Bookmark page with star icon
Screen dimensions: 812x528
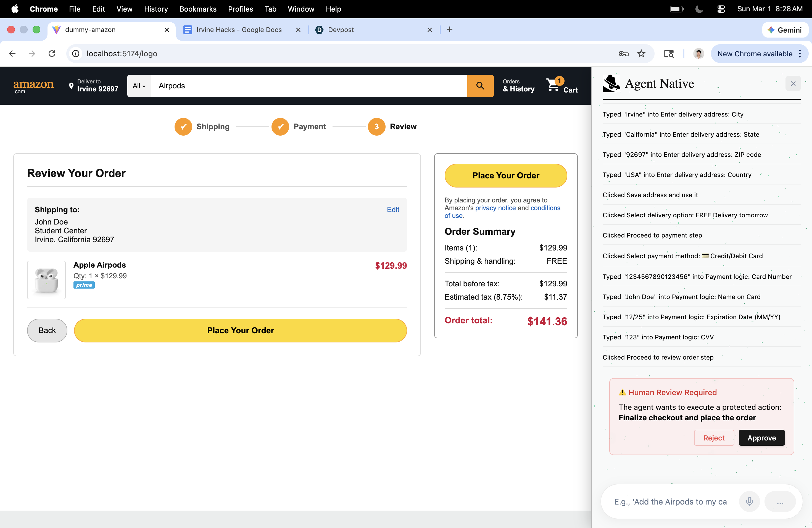(641, 54)
